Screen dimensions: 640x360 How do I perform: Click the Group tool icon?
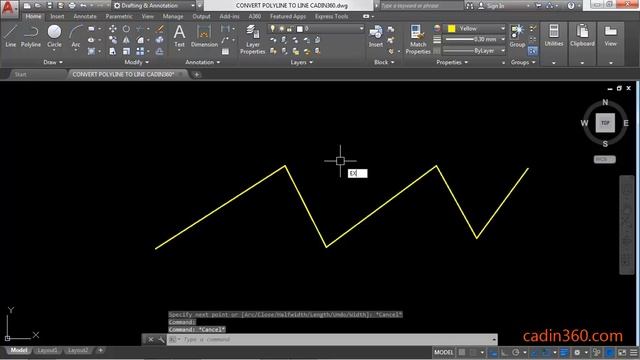[517, 36]
